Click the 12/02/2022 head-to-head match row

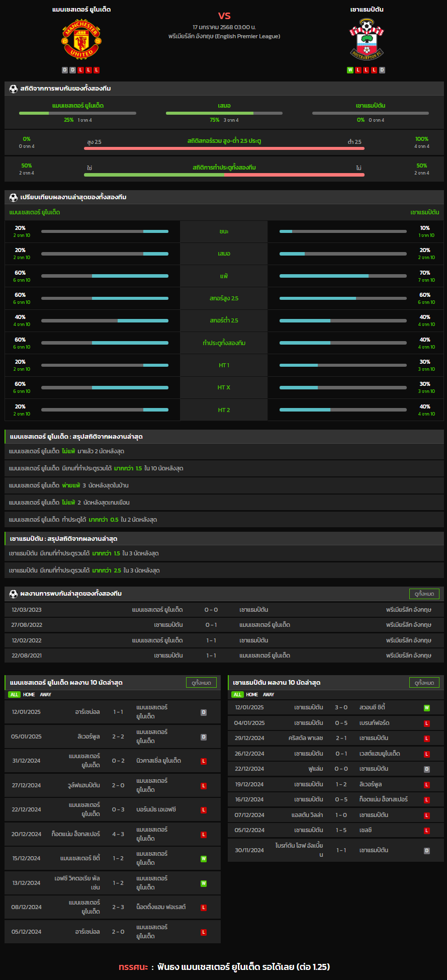(224, 640)
